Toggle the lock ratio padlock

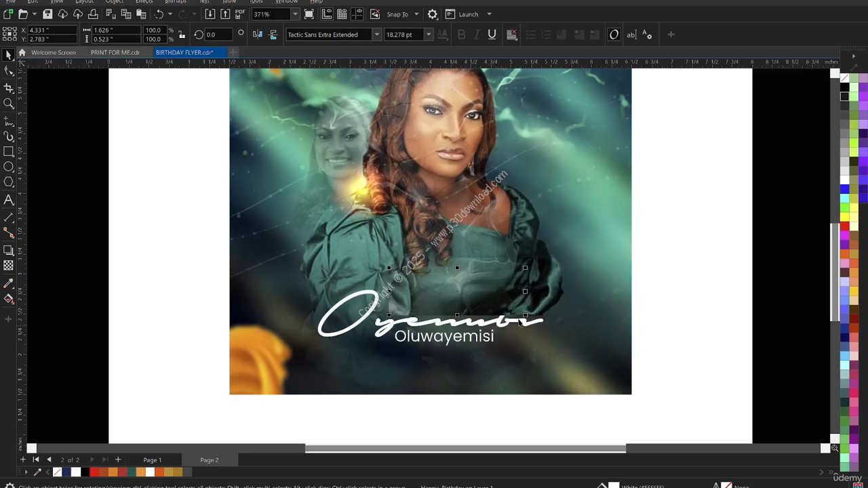tap(182, 35)
